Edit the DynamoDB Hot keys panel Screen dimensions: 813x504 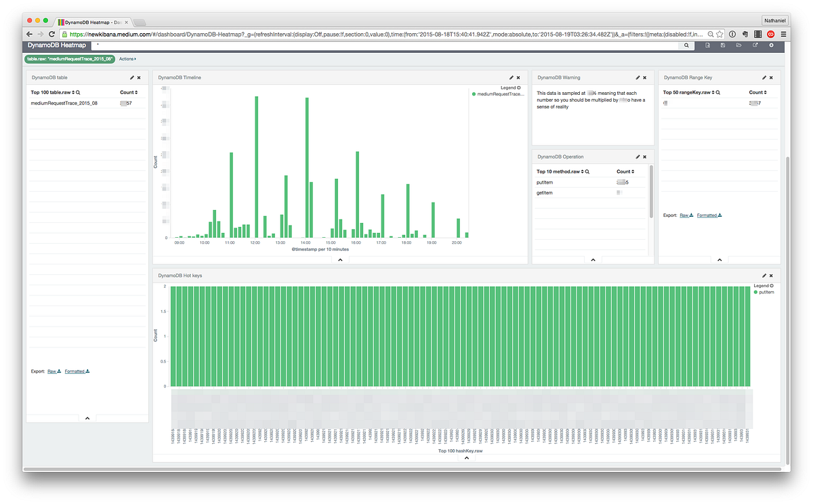pos(764,276)
